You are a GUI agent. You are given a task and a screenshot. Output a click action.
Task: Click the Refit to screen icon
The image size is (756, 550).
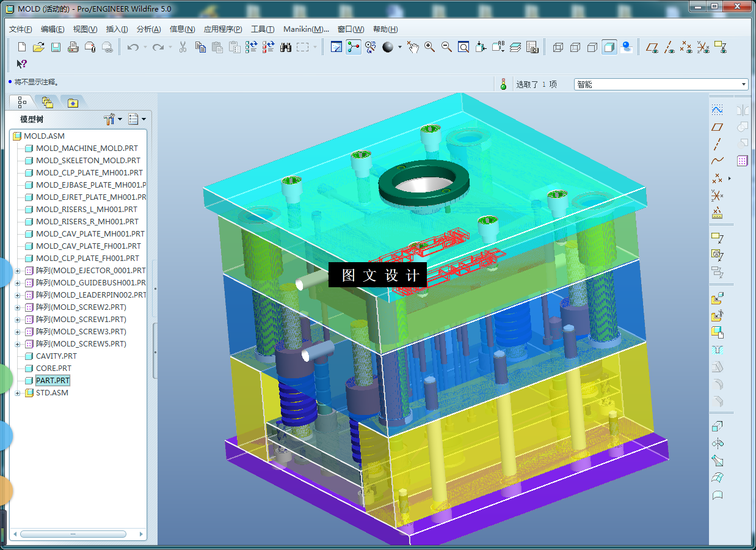(x=463, y=47)
